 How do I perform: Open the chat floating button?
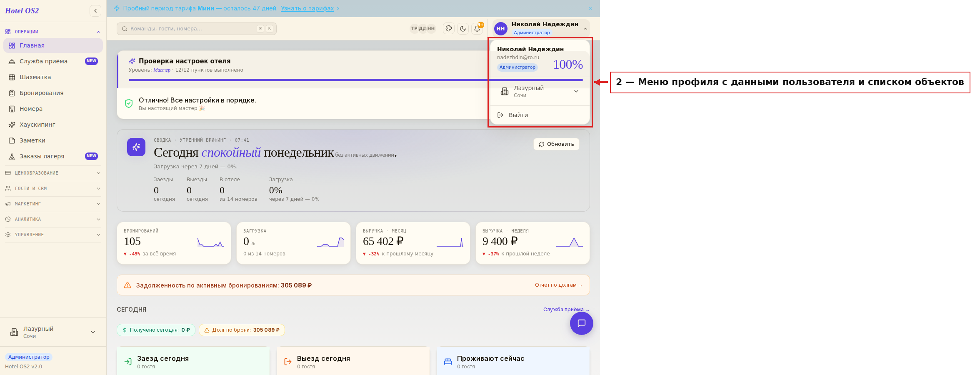pyautogui.click(x=582, y=323)
